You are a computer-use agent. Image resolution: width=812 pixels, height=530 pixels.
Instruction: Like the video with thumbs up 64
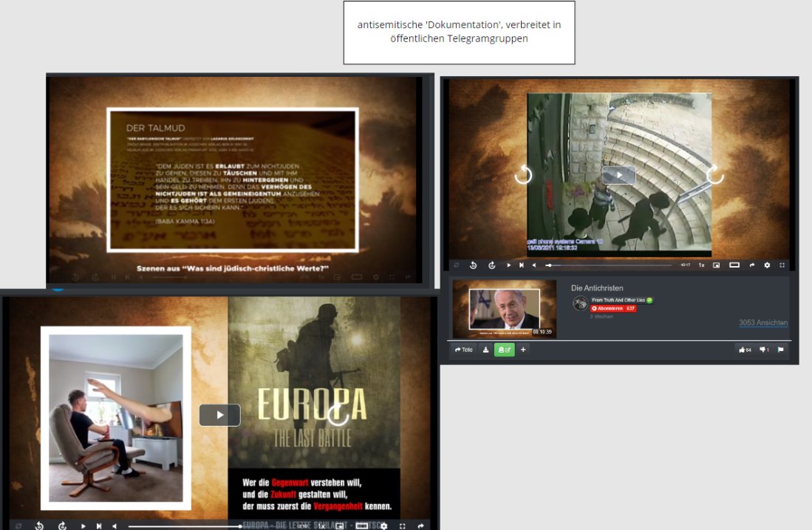pos(746,350)
